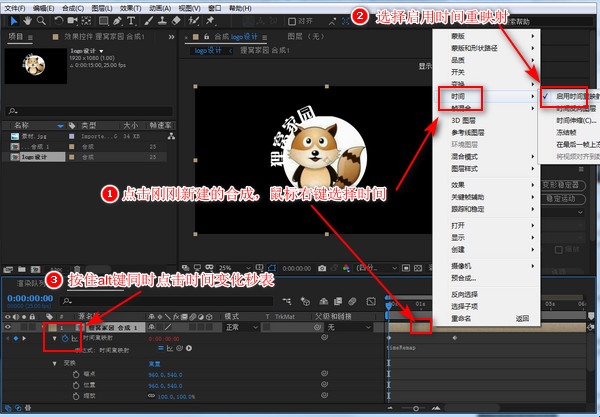The height and width of the screenshot is (417, 600).
Task: Toggle the mask and shape path visibility icon
Action: coord(272,268)
